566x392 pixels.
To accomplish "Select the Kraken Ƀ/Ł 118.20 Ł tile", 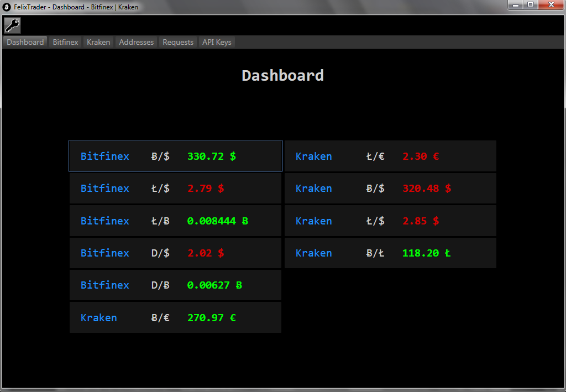I will tap(391, 253).
